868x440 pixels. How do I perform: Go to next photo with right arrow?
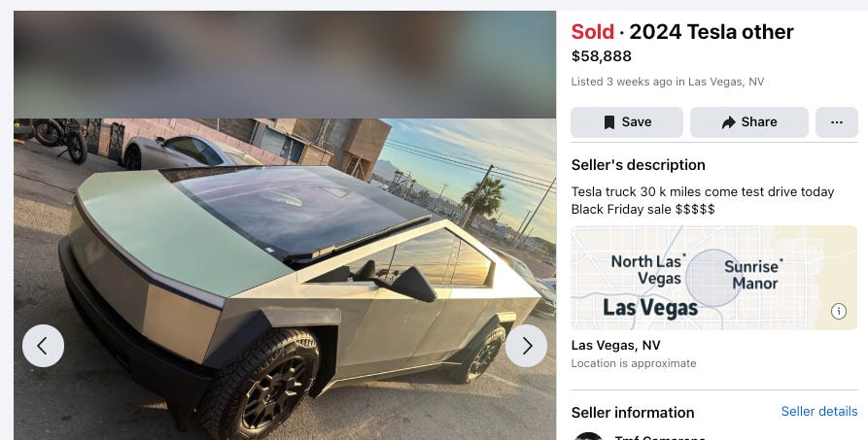pyautogui.click(x=526, y=346)
